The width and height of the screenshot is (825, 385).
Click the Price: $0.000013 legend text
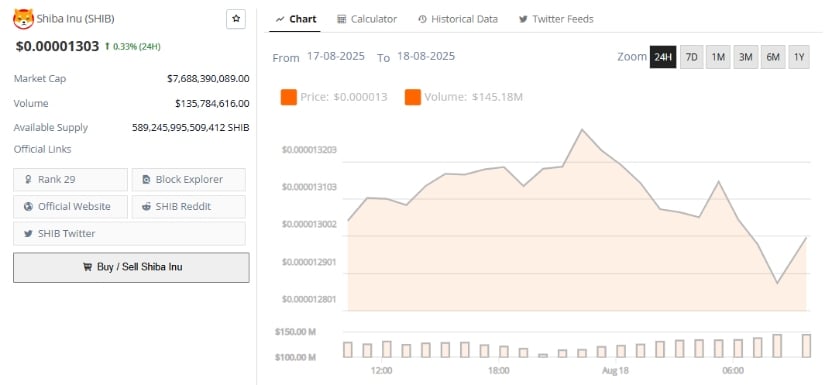point(344,97)
